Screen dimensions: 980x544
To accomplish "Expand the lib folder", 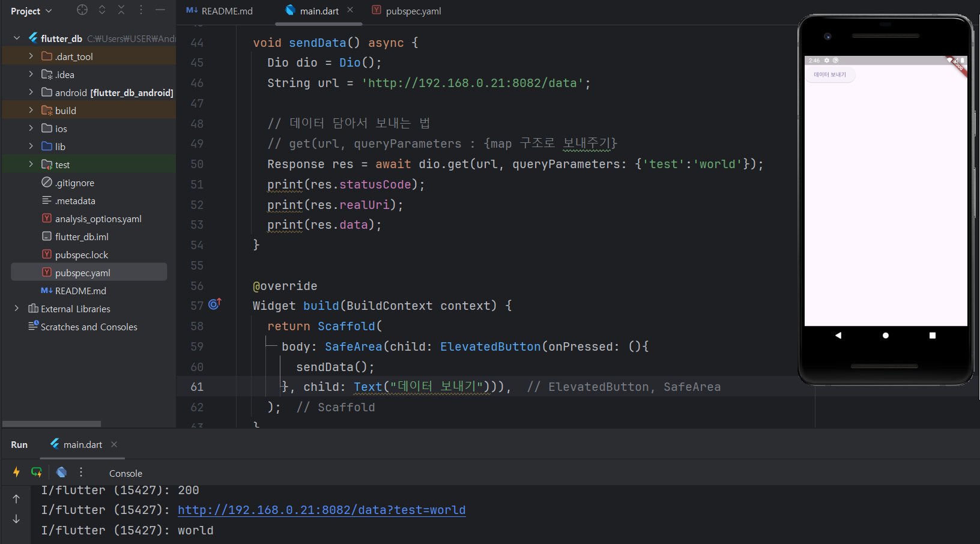I will (x=31, y=147).
